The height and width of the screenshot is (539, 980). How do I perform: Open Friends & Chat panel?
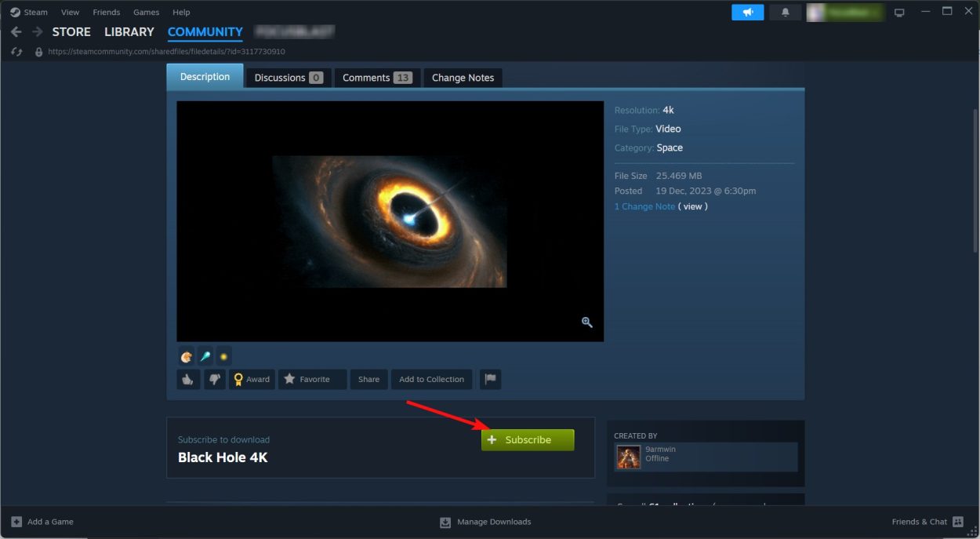927,522
